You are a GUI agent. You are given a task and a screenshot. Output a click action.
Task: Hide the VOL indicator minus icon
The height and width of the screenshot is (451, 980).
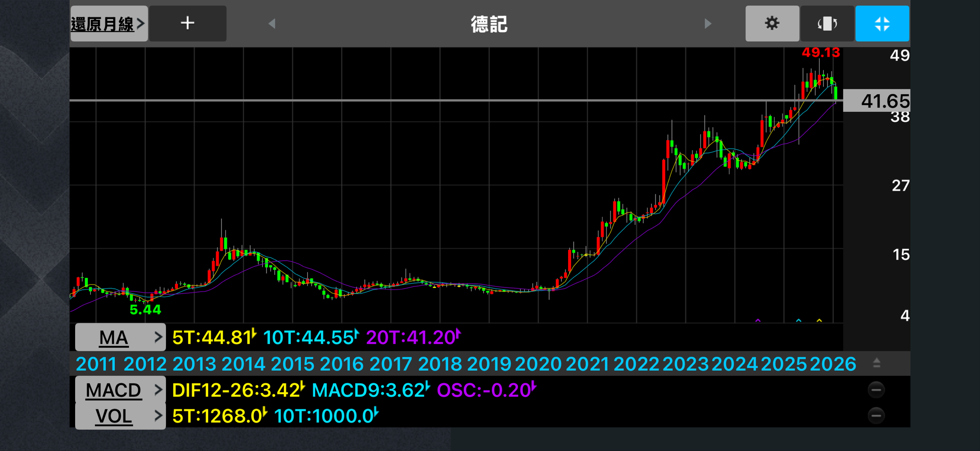[876, 416]
